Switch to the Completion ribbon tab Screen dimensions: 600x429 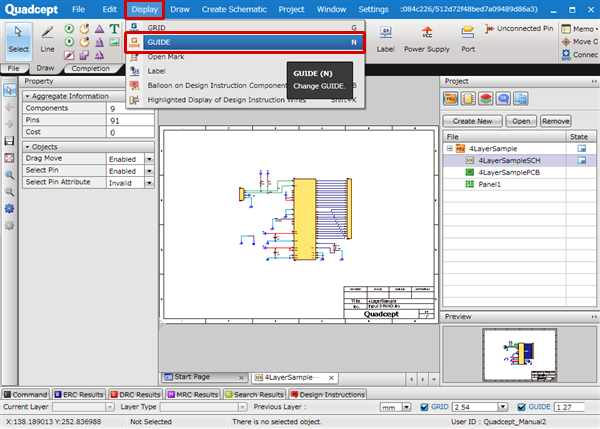coord(91,68)
